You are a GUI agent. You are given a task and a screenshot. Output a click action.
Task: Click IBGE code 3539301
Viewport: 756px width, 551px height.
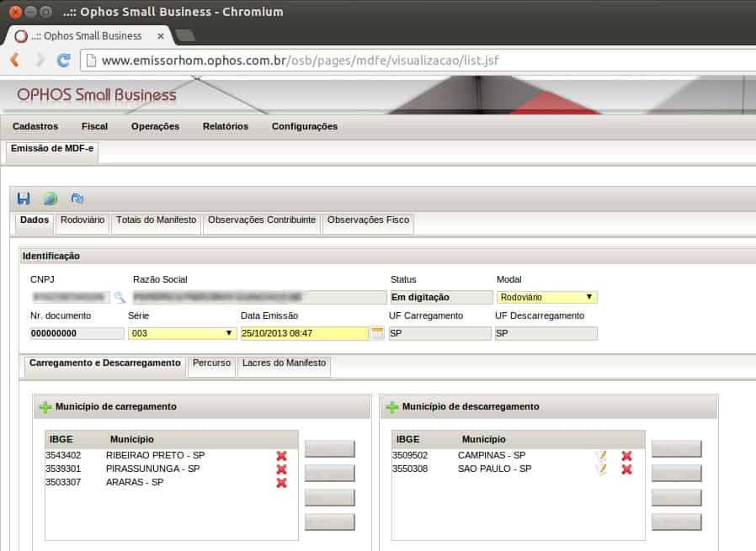63,469
